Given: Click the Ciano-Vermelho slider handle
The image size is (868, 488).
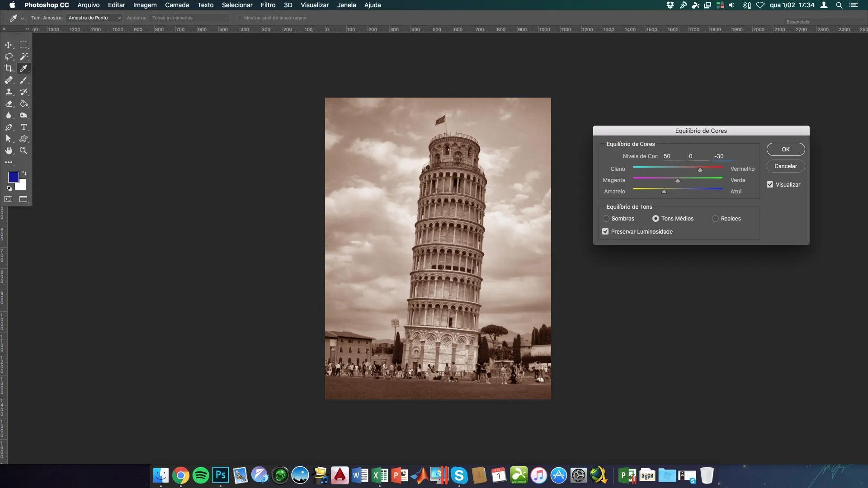Looking at the screenshot, I should coord(700,170).
